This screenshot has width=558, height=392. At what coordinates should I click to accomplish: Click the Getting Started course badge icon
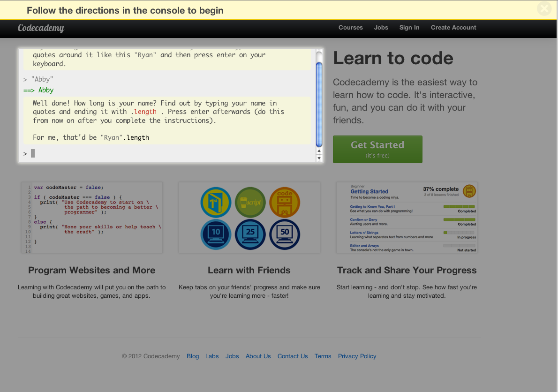tap(469, 191)
